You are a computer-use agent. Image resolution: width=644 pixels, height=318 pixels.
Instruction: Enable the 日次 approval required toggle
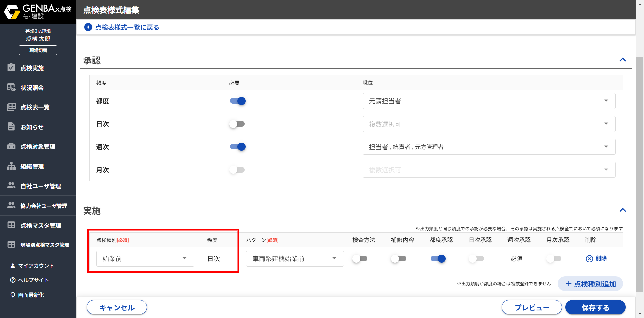click(x=237, y=124)
